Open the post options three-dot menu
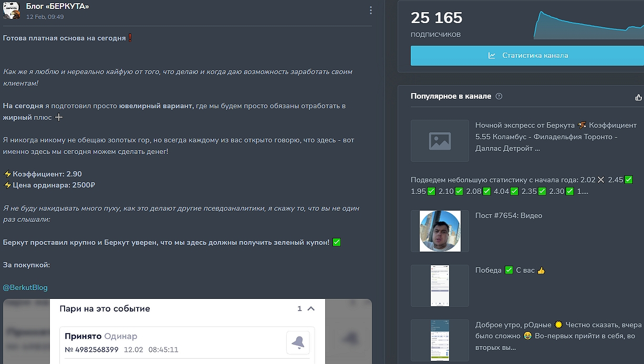Screen dimensions: 644x364 click(x=371, y=11)
